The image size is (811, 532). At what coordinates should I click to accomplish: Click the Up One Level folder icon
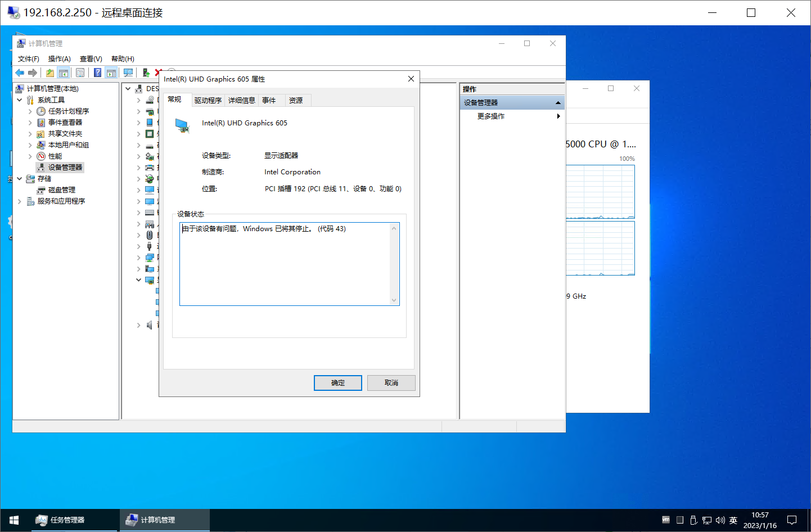click(x=50, y=73)
